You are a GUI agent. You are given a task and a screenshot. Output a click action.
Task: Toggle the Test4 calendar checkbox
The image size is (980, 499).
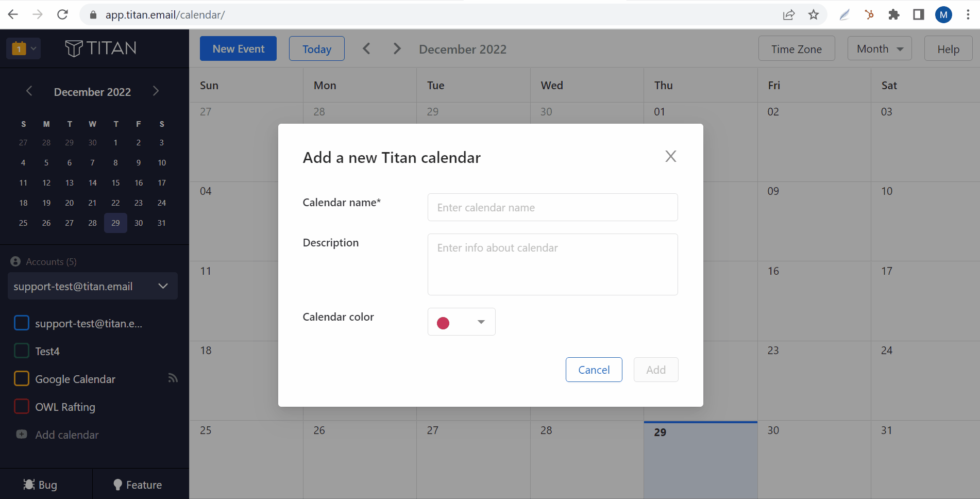coord(22,351)
